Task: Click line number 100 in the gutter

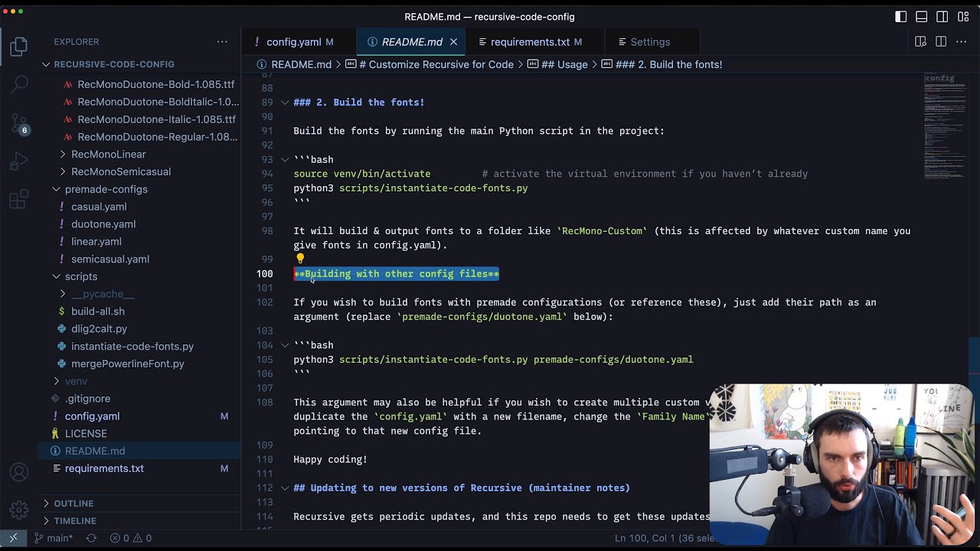Action: click(x=264, y=274)
